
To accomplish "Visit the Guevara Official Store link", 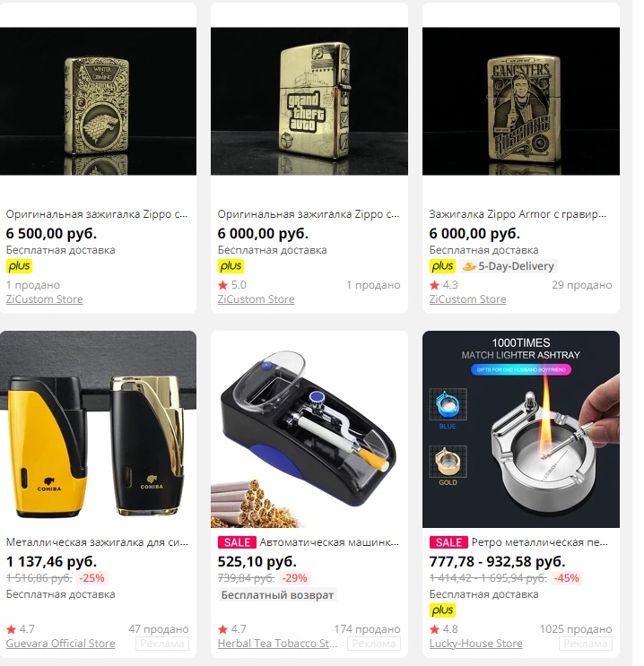I will (60, 644).
